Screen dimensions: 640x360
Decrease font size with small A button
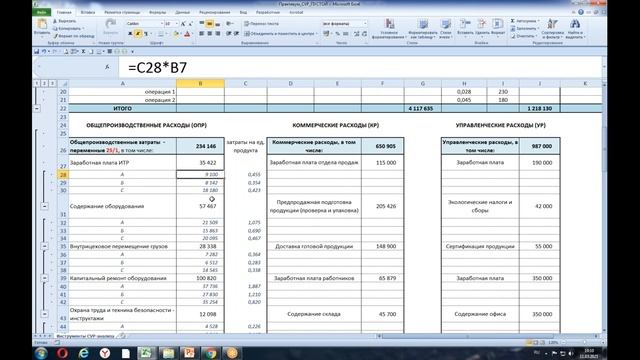point(190,24)
